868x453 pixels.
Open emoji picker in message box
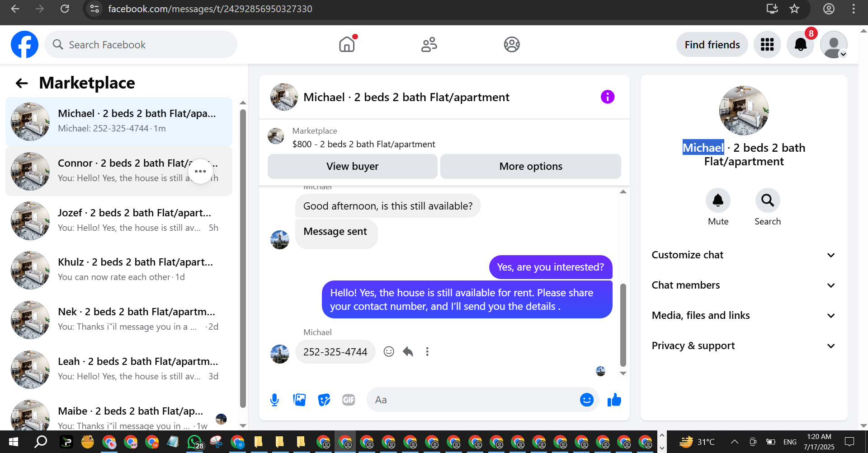[586, 400]
